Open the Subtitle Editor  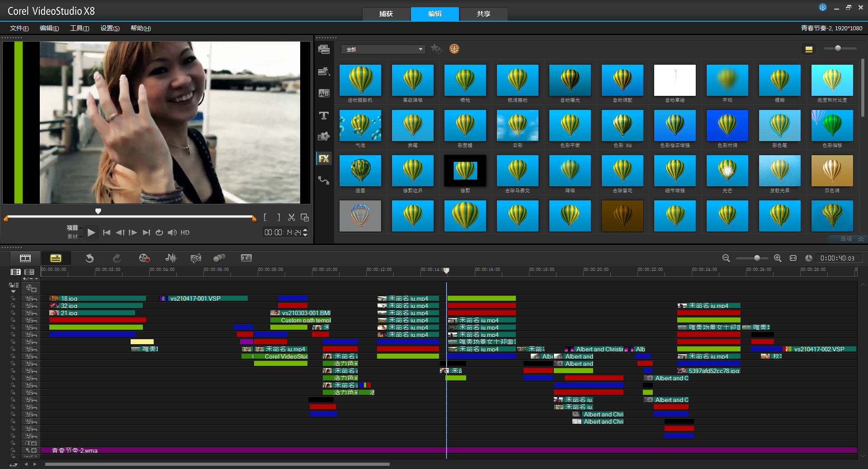click(x=246, y=258)
